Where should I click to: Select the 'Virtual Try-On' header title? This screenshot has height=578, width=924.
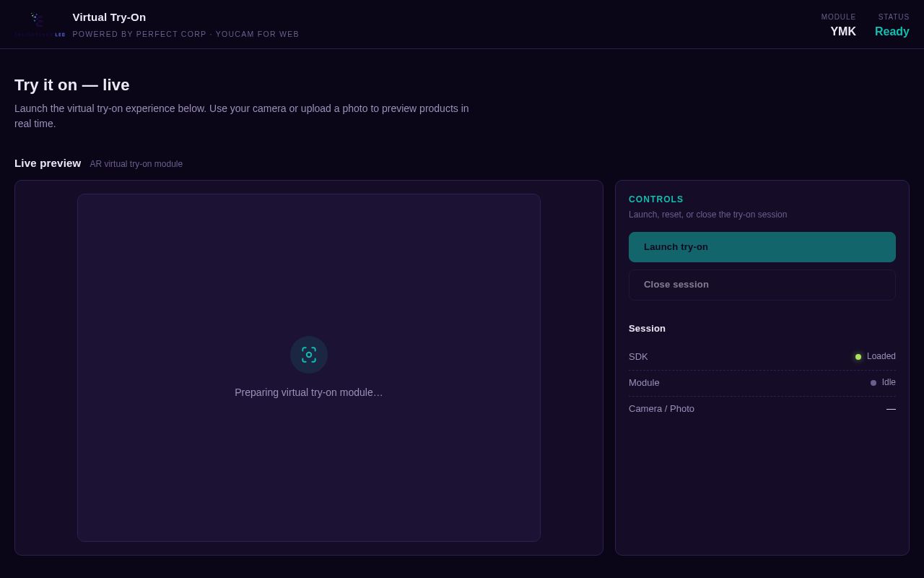pos(109,17)
